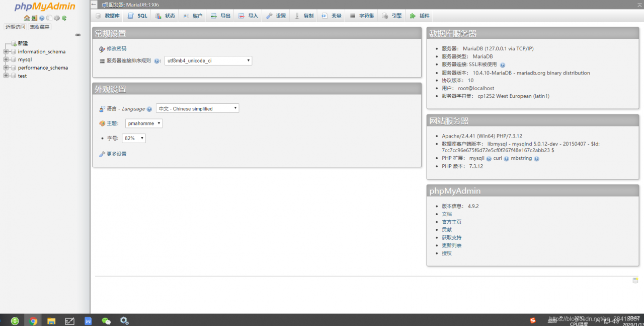The height and width of the screenshot is (326, 644).
Task: Open the 变量 tab
Action: point(331,16)
